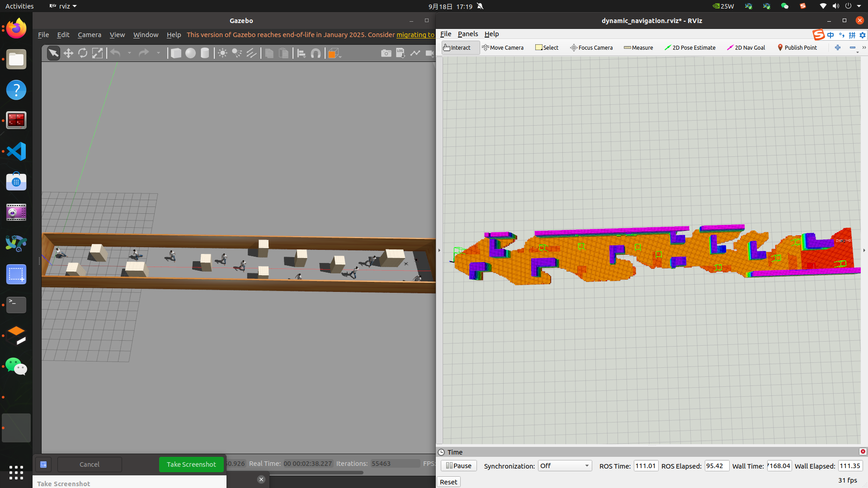Expand the RViz left panel handle
The height and width of the screenshot is (488, 868).
(x=439, y=250)
